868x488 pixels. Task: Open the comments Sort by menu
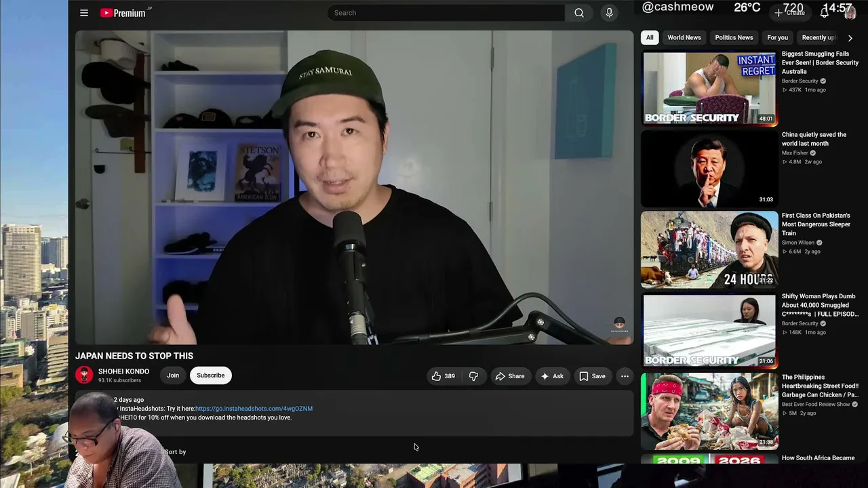point(175,452)
